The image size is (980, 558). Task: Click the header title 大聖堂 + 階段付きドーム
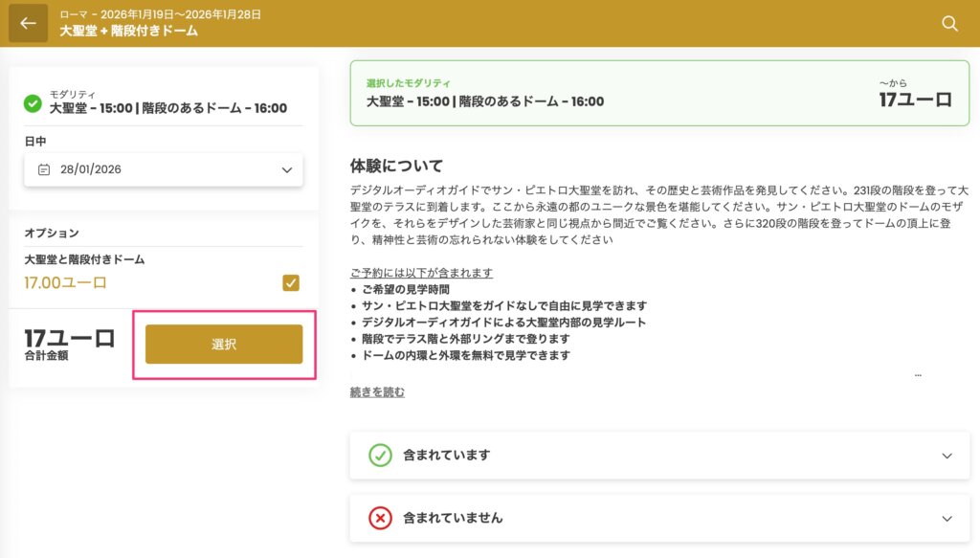point(128,31)
